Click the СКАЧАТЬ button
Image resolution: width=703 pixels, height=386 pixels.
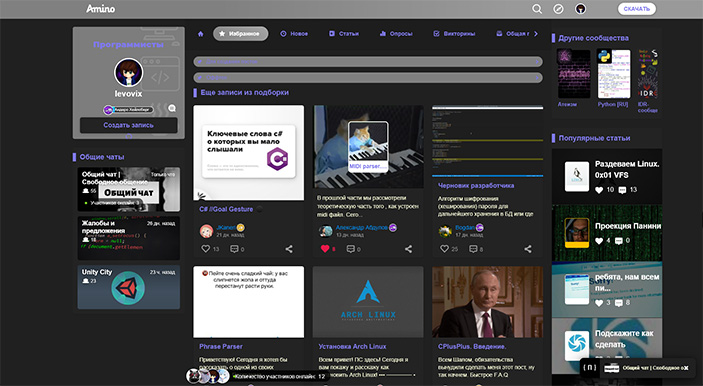[x=637, y=9]
